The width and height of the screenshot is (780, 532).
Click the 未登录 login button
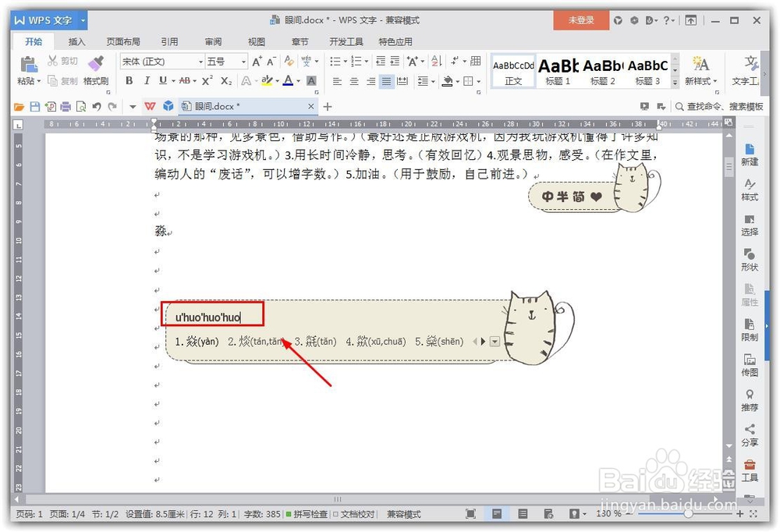pyautogui.click(x=581, y=21)
